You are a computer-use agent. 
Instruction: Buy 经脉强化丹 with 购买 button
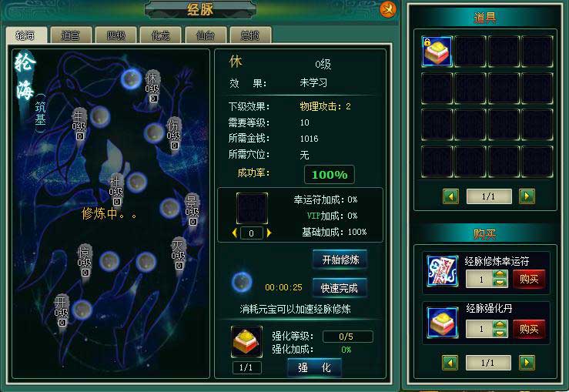[529, 329]
